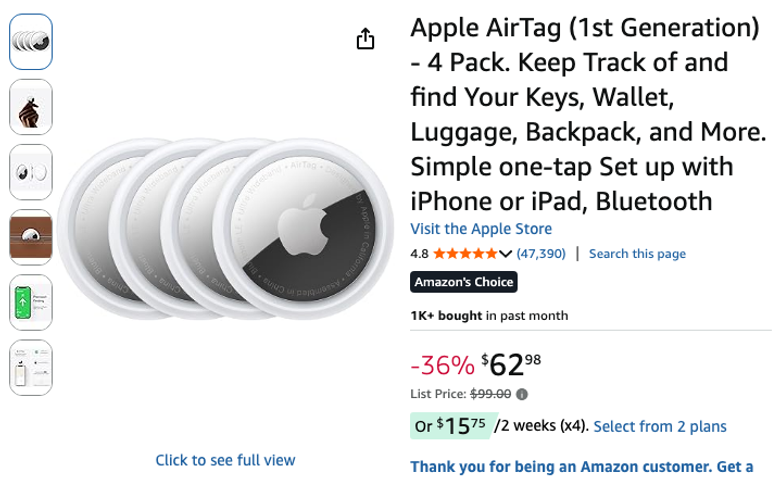780x478 pixels.
Task: Open the main AirTag product image
Action: point(225,229)
